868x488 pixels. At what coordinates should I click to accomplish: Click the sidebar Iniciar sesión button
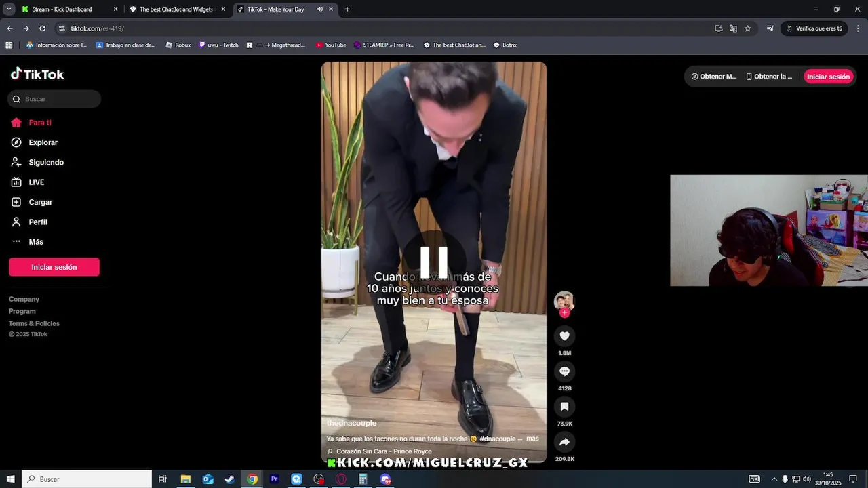[x=54, y=267]
